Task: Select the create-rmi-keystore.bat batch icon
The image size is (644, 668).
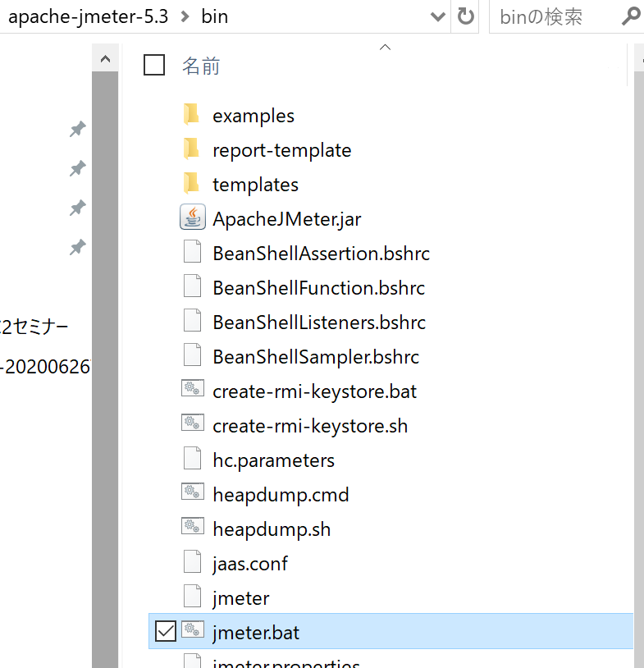Action: click(193, 388)
